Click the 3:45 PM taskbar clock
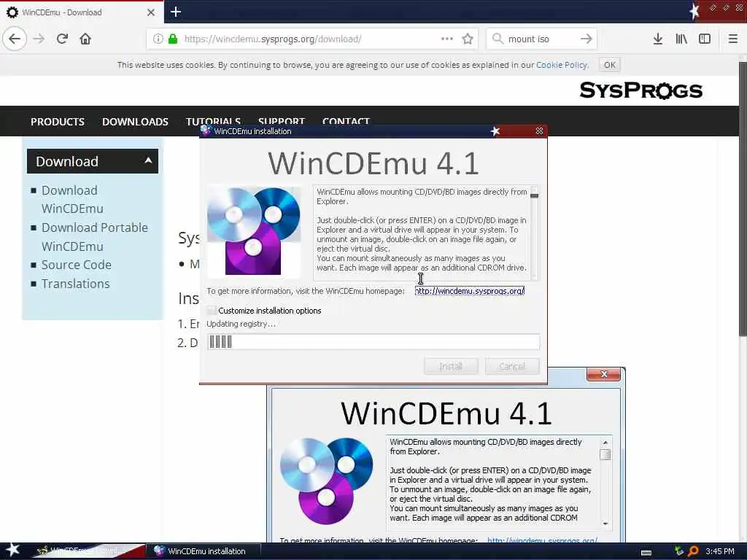This screenshot has height=560, width=747. pos(720,551)
